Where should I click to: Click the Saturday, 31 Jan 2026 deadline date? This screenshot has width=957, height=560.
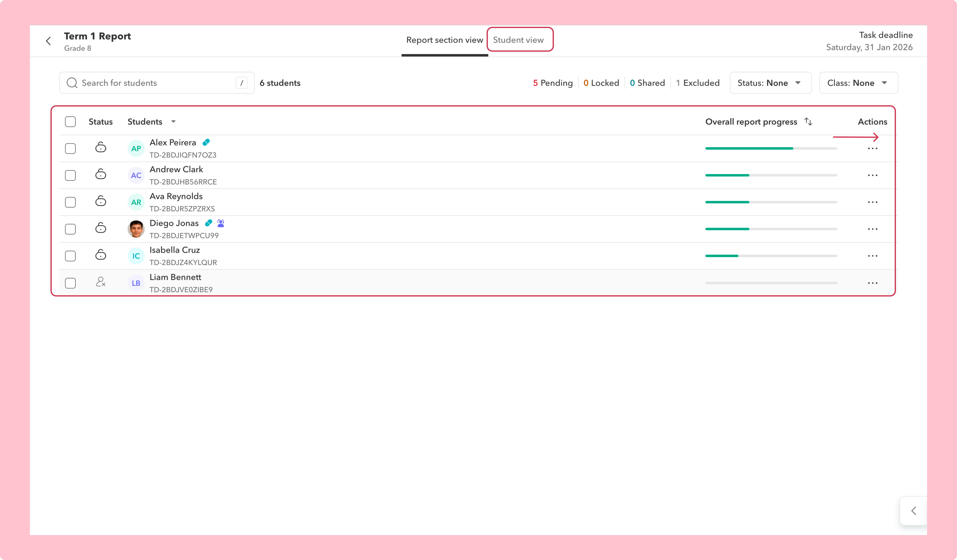[x=869, y=47]
